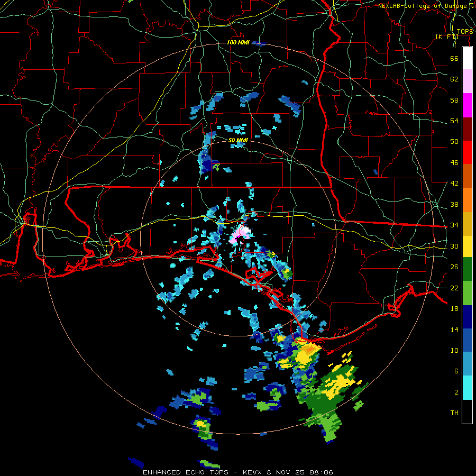This screenshot has width=476, height=476.
Task: Click the 58 legend value
Action: pos(454,100)
